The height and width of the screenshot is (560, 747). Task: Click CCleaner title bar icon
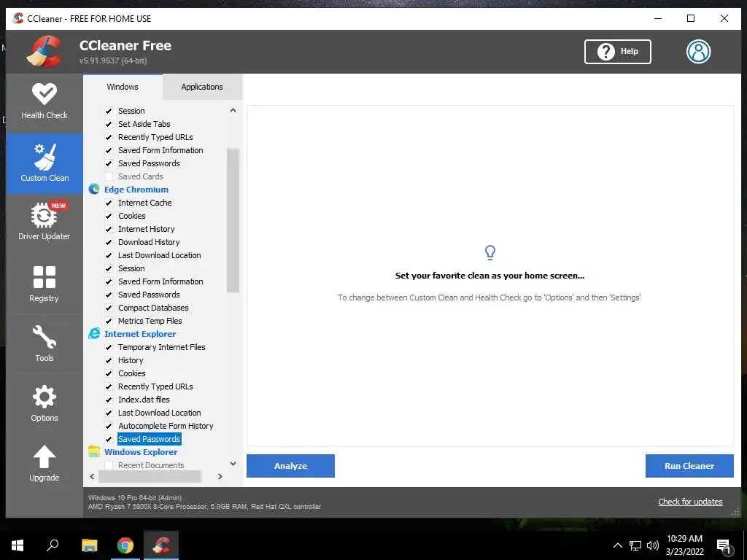[18, 18]
